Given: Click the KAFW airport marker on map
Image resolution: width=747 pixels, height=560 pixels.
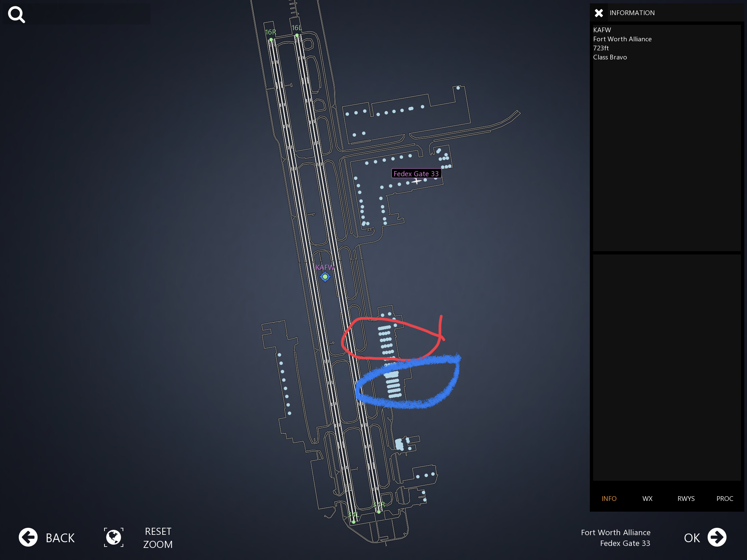Looking at the screenshot, I should (325, 277).
